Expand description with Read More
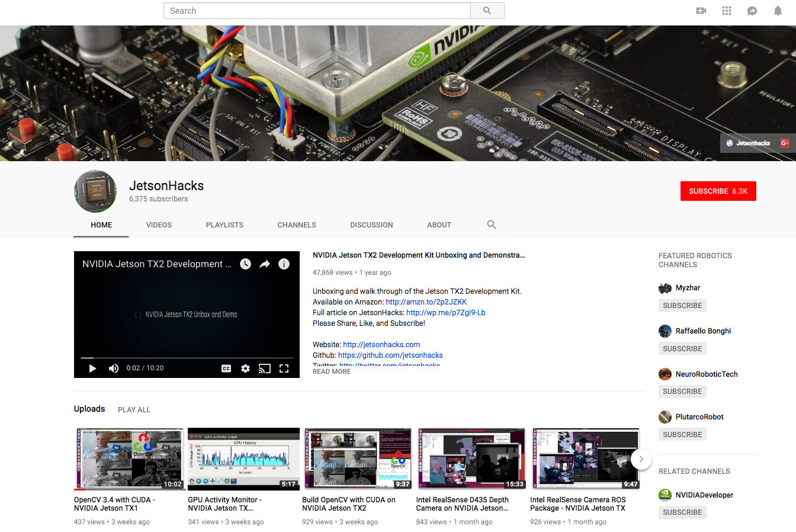Viewport: 796px width, 532px height. (x=332, y=371)
